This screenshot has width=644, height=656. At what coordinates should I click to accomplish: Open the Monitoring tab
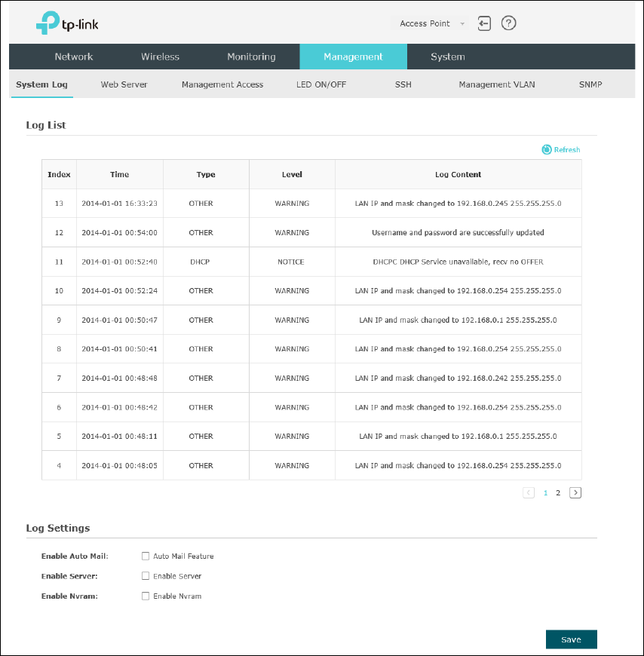251,57
